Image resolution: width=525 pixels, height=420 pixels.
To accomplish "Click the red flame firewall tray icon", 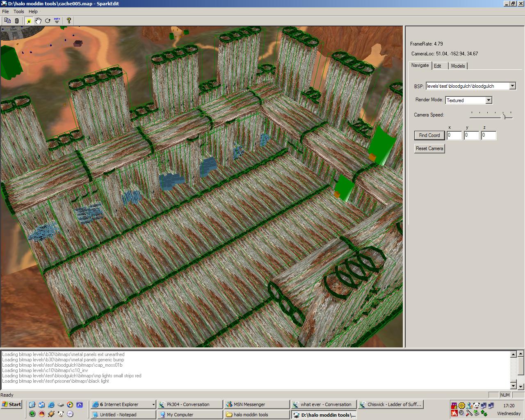I will click(x=454, y=413).
